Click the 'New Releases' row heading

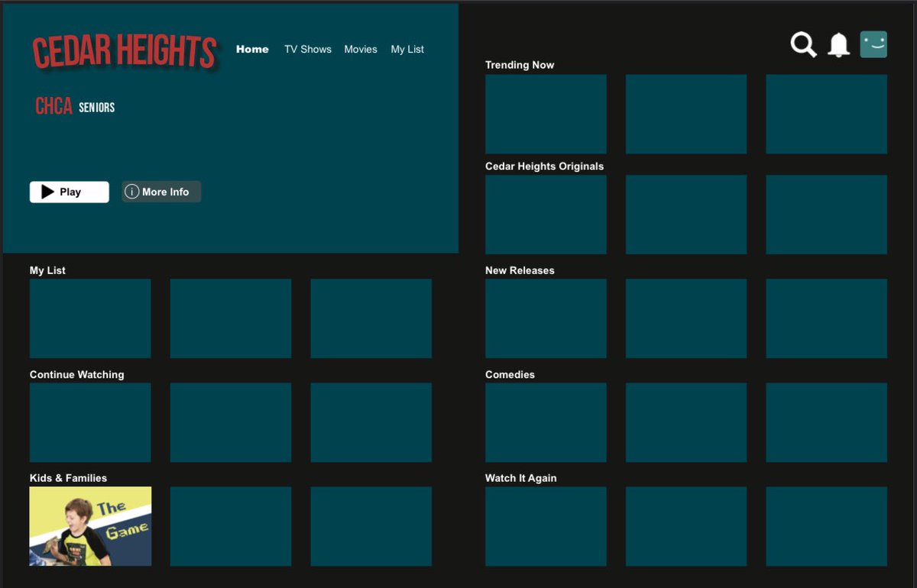click(x=520, y=270)
